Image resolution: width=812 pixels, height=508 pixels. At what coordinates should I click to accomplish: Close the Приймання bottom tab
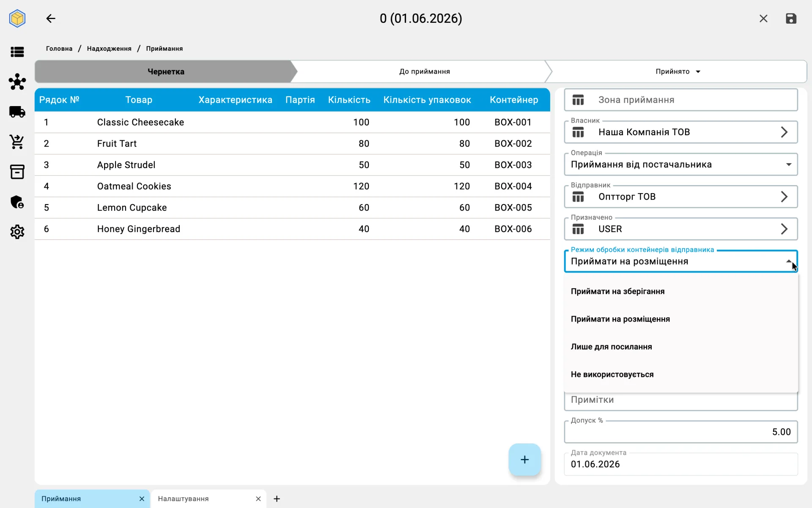tap(142, 499)
